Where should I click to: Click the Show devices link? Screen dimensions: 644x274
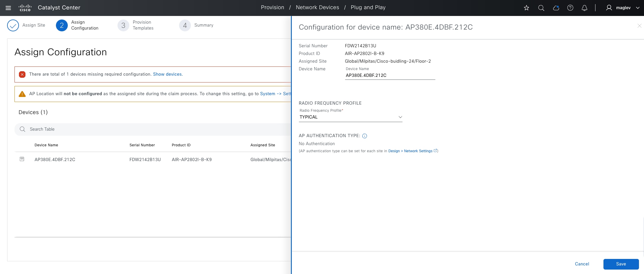pyautogui.click(x=167, y=74)
